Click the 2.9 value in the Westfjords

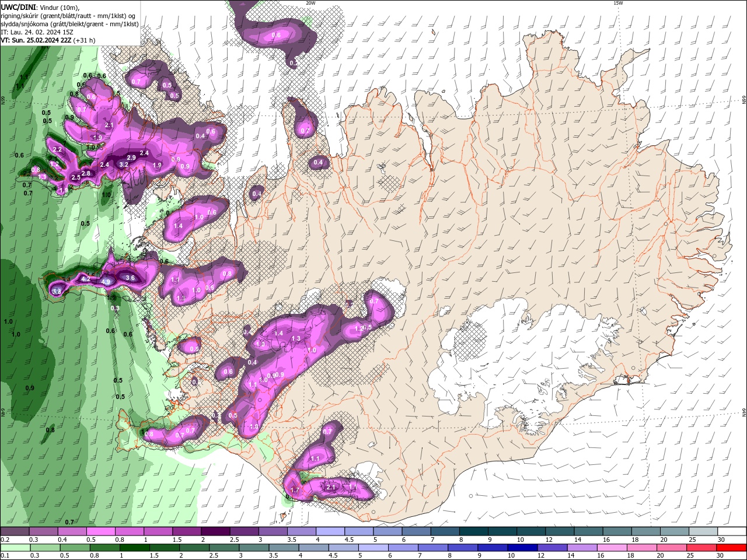click(131, 157)
